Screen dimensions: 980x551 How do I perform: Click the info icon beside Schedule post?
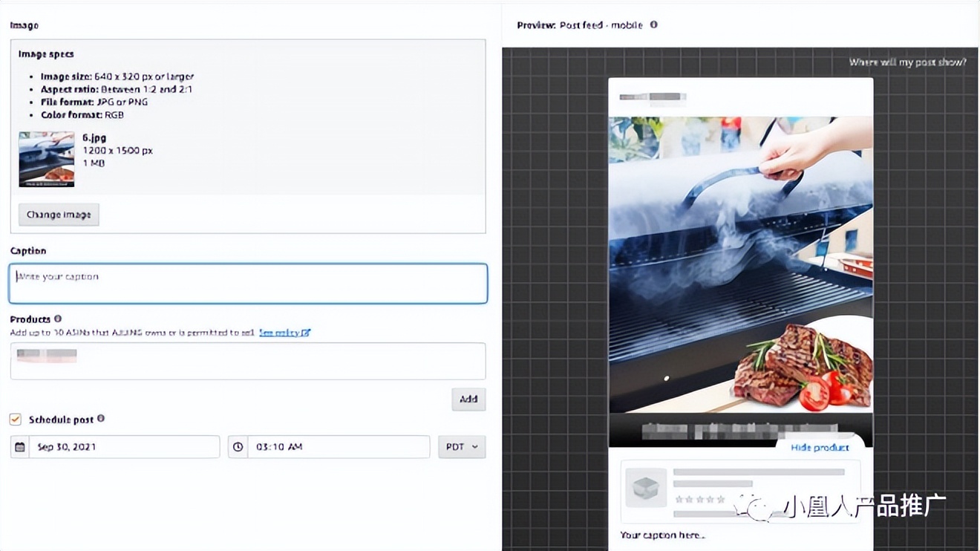point(101,419)
